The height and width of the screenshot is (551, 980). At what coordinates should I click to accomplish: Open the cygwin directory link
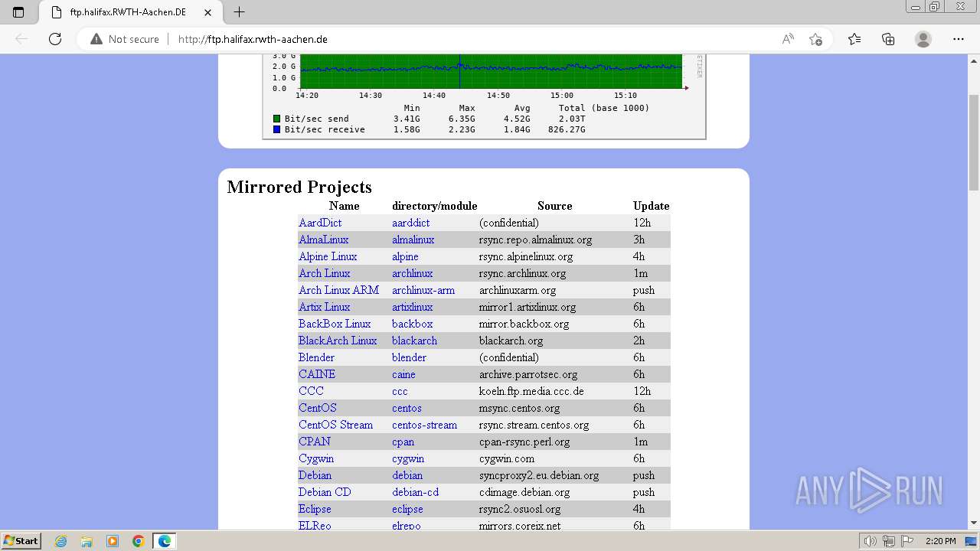pyautogui.click(x=408, y=458)
